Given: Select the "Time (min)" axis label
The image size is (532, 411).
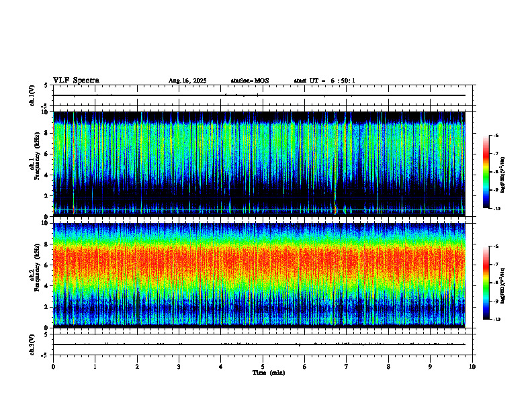Looking at the screenshot, I should 269,373.
